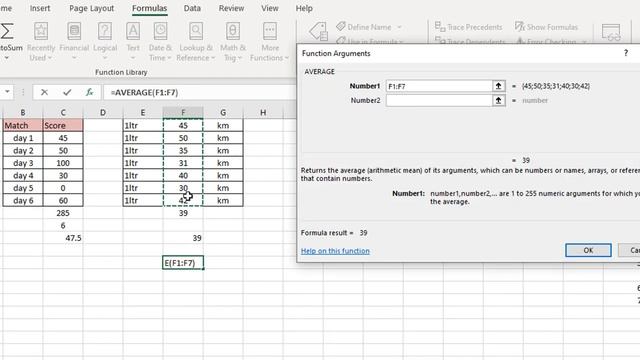Open the Date & Time functions menu
640x360 pixels.
(x=160, y=42)
